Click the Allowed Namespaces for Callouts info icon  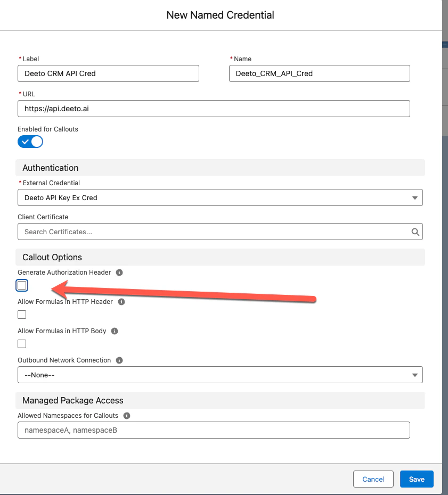point(127,416)
